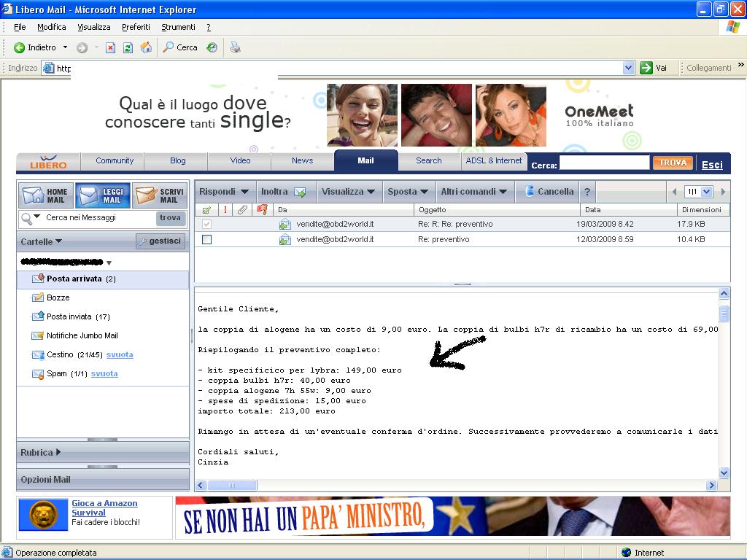This screenshot has height=560, width=747.
Task: Open the history icon next to Cerca
Action: point(212,47)
